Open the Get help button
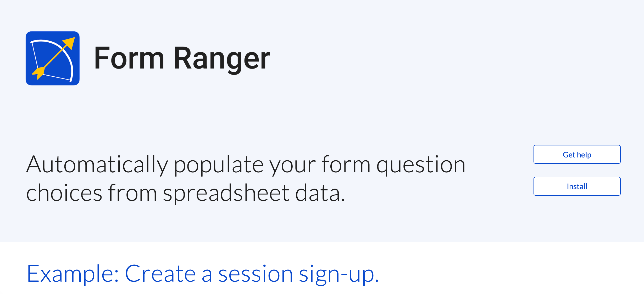 (577, 154)
